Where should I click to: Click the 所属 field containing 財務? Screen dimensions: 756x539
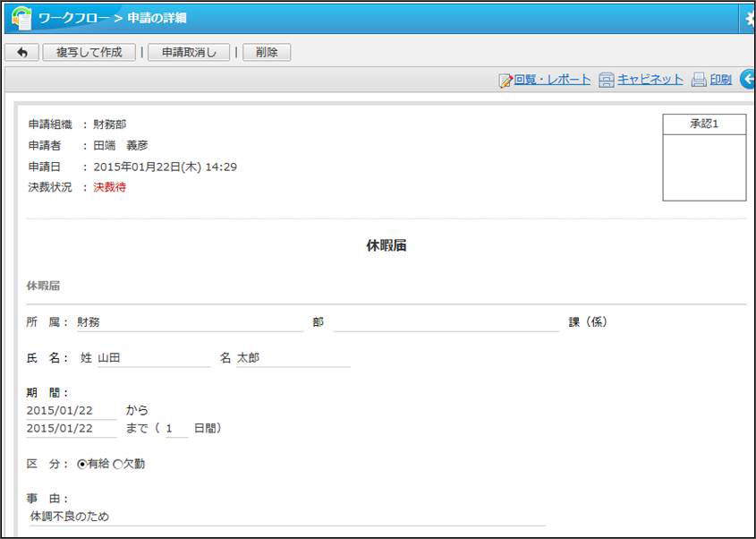189,322
